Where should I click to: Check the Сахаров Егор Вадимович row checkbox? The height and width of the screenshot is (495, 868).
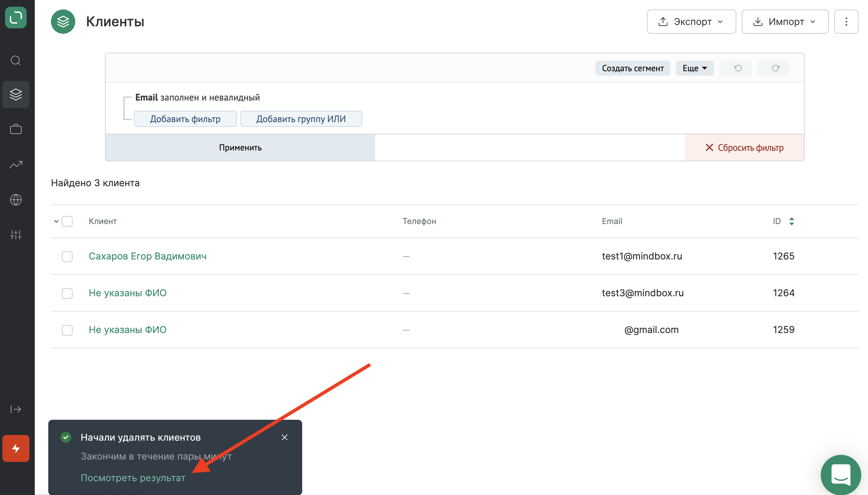click(x=67, y=257)
